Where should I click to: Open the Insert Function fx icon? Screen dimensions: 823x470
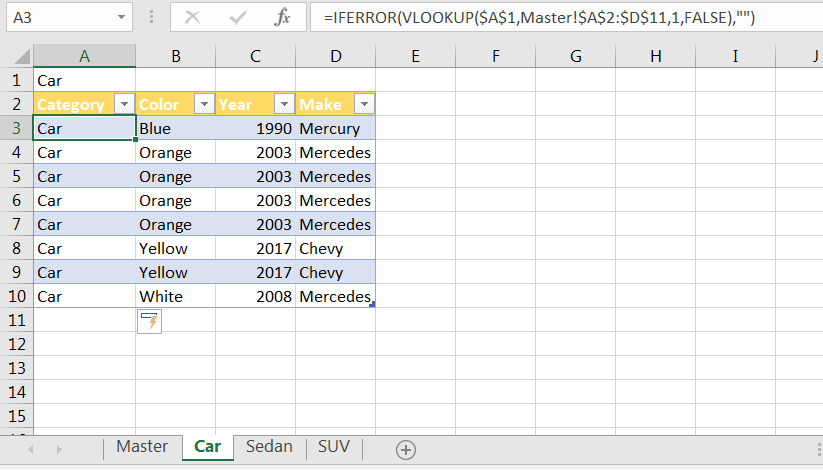(282, 17)
